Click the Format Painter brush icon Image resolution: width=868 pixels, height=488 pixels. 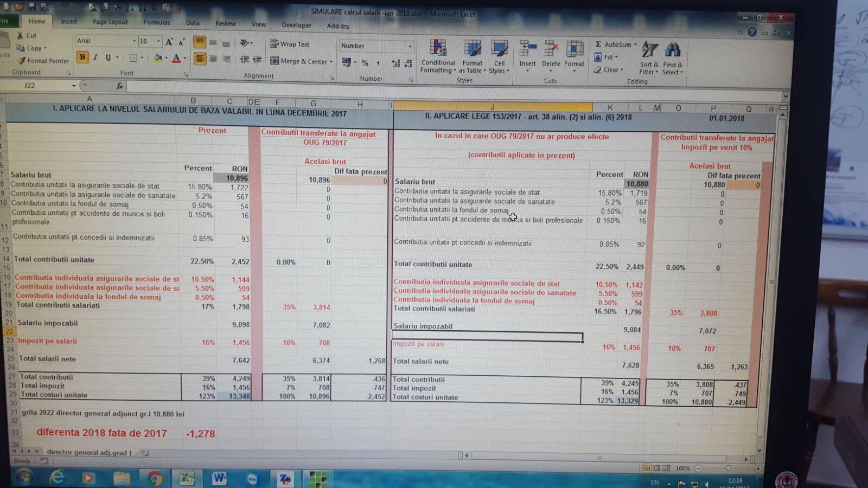(x=21, y=61)
